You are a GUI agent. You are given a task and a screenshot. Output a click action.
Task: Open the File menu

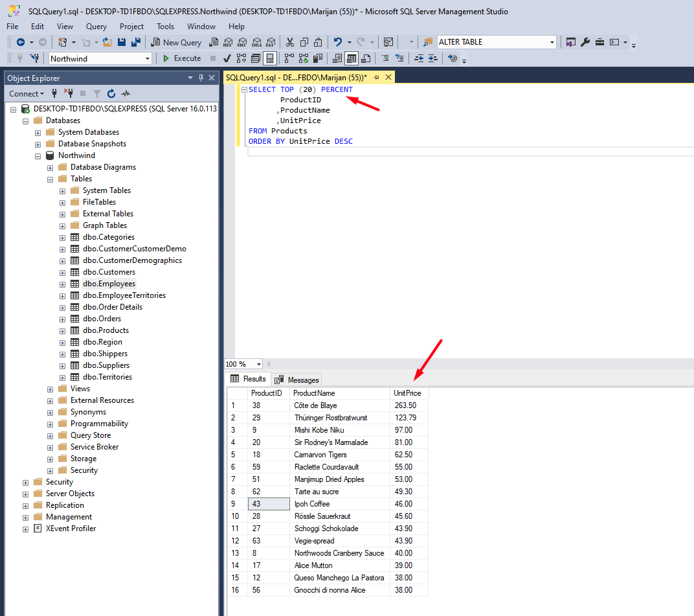[x=12, y=27]
